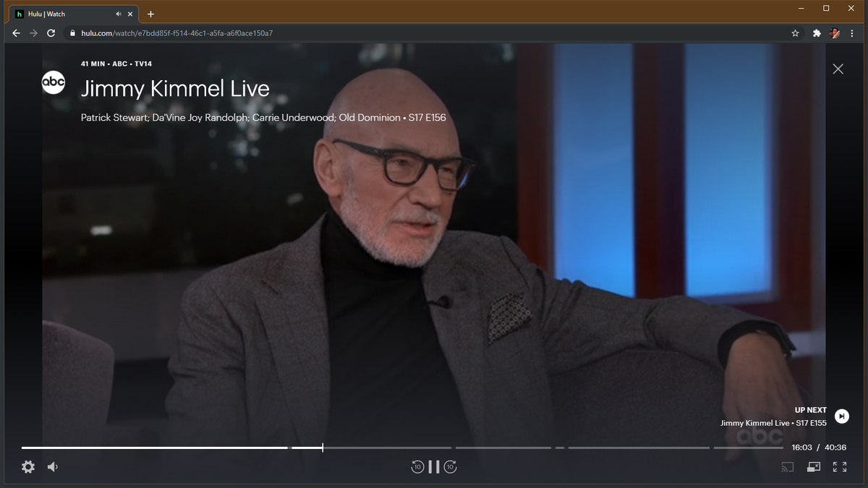The image size is (868, 488).
Task: Enter fullscreen mode
Action: pos(840,467)
